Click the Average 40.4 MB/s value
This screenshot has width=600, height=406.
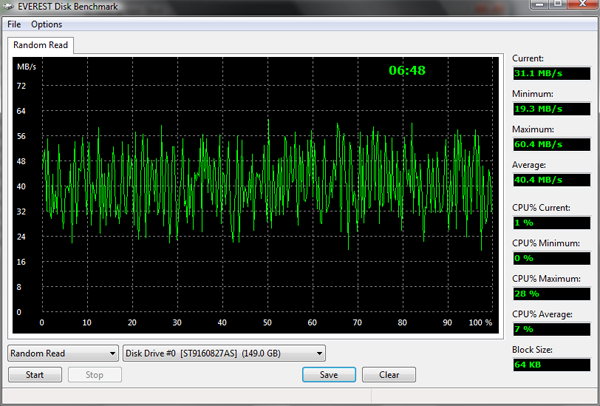[x=551, y=180]
